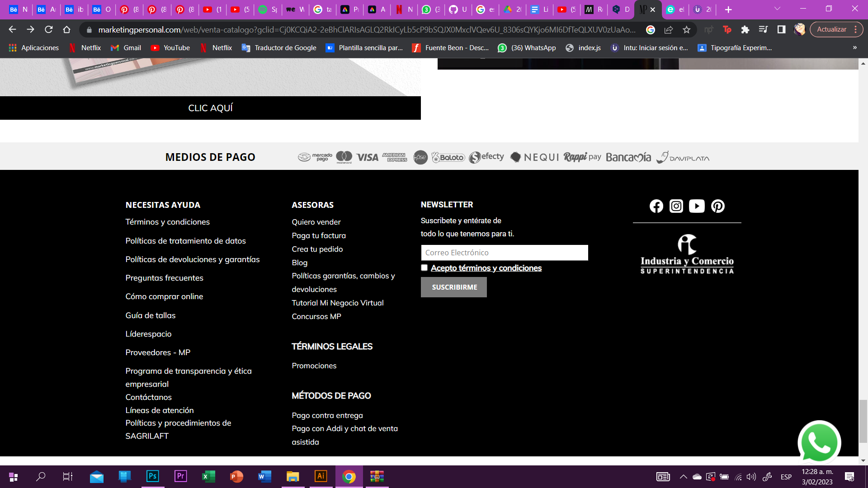Screen dimensions: 868x488
Task: Select the YouTube icon in the footer
Action: (x=697, y=206)
